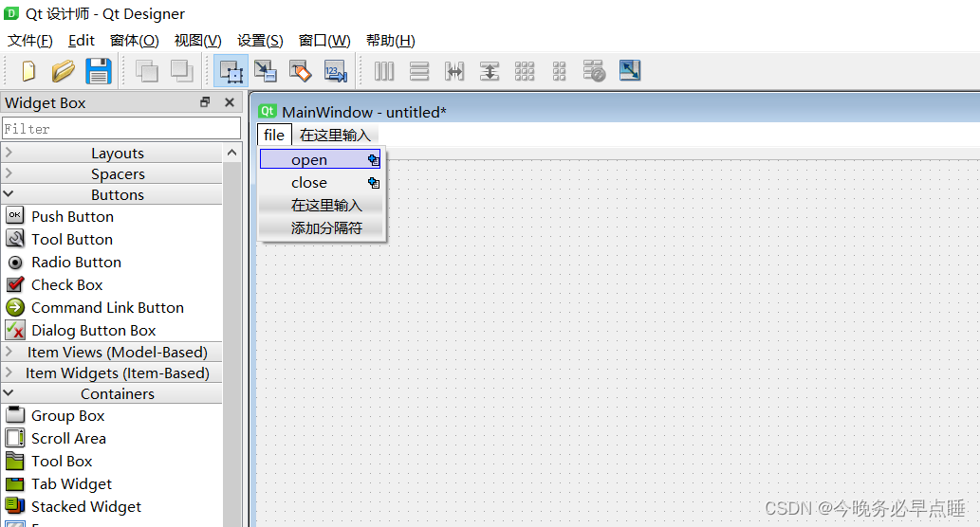Open the 视图(V) menu
980x527 pixels.
tap(198, 41)
